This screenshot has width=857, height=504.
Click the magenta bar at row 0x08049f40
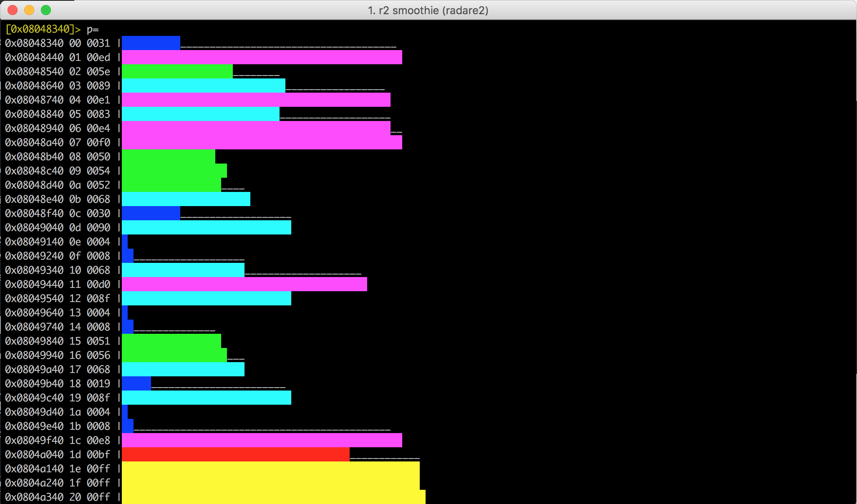pyautogui.click(x=262, y=440)
